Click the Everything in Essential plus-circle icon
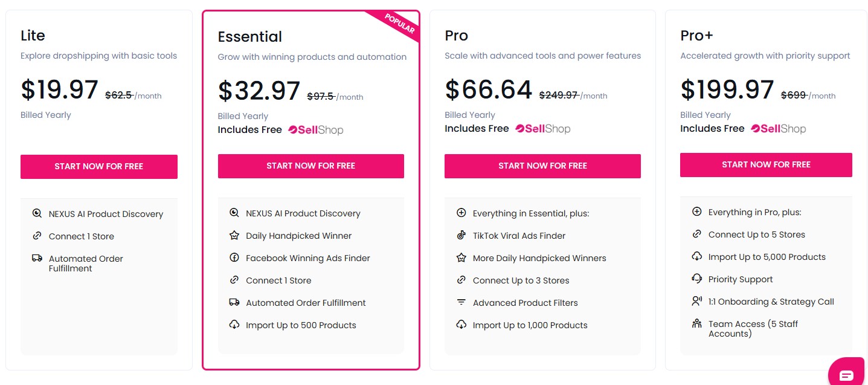 [461, 213]
